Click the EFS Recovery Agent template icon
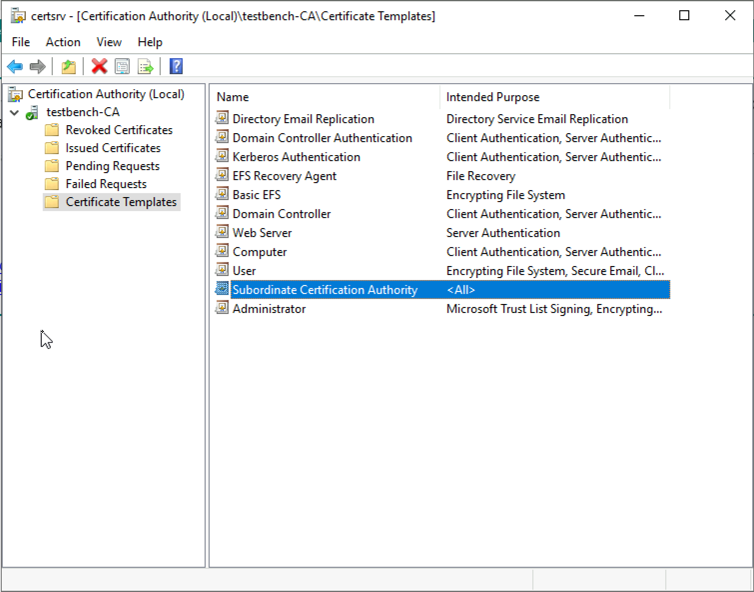Viewport: 754px width, 592px height. click(x=222, y=175)
